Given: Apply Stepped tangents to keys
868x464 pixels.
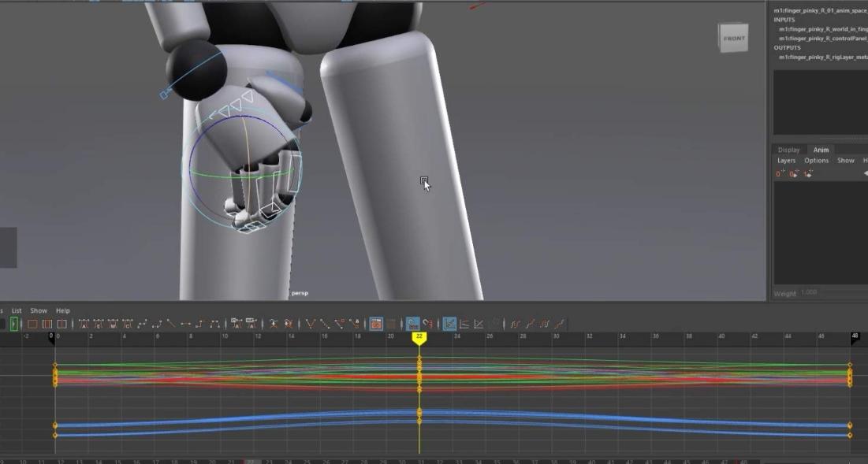Looking at the screenshot, I should click(199, 324).
